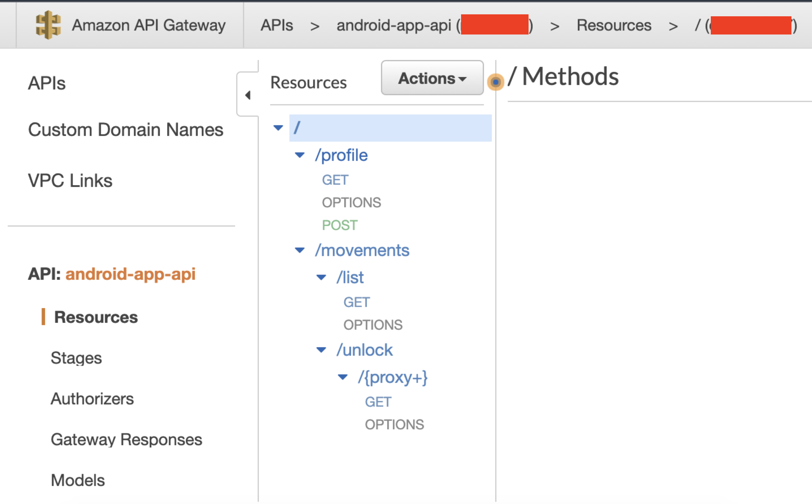Select the POST method under /profile
The image size is (812, 504).
340,225
